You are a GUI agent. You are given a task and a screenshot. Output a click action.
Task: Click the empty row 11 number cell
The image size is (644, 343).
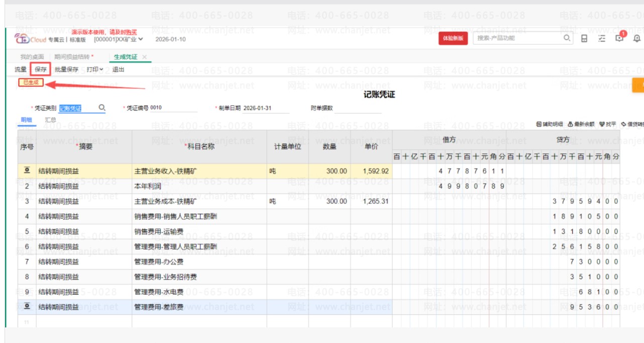pos(27,321)
